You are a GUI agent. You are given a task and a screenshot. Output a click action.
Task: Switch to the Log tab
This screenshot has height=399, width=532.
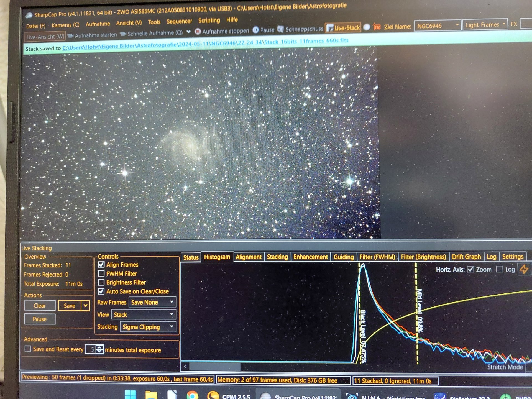tap(491, 257)
